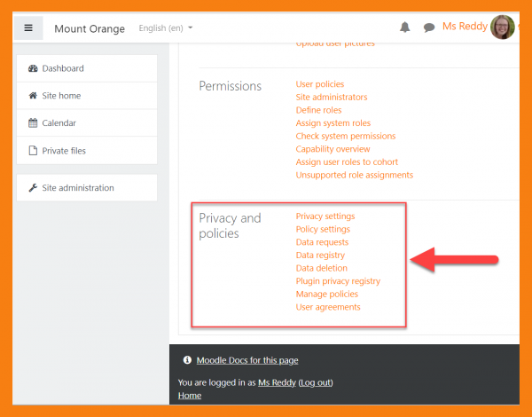Open Plugin privacy registry
Image resolution: width=532 pixels, height=417 pixels.
click(338, 281)
